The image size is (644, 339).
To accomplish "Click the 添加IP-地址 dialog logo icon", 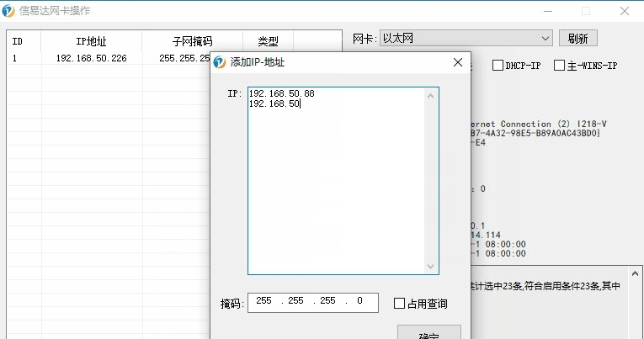I will (220, 62).
